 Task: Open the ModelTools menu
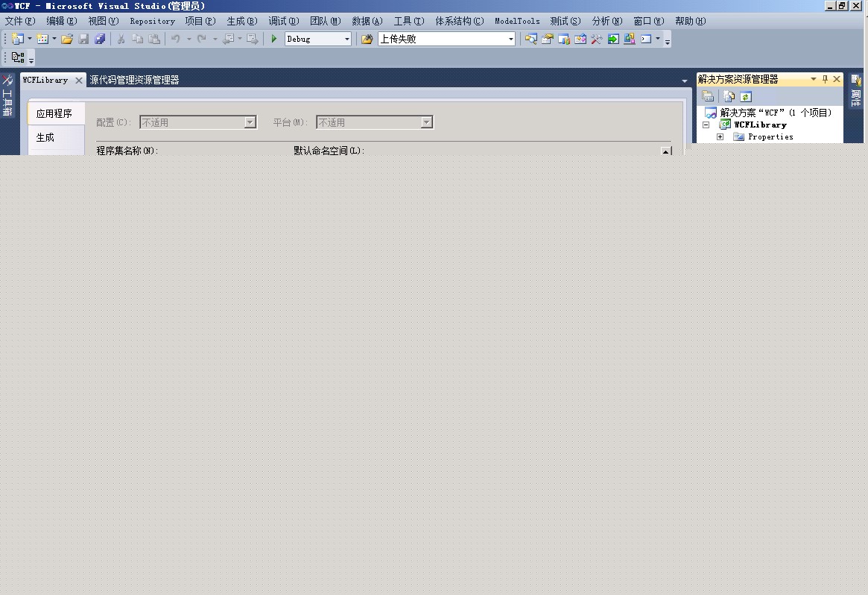[517, 21]
